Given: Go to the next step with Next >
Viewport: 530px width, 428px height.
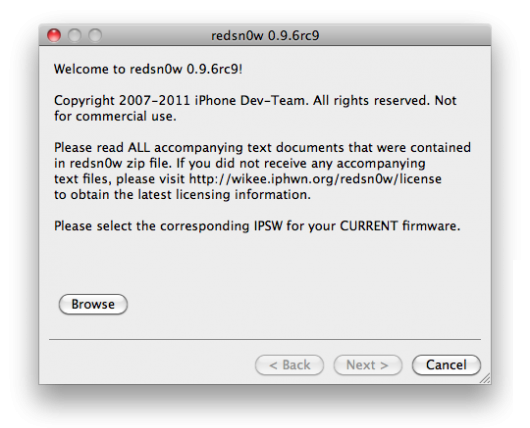Looking at the screenshot, I should [x=368, y=365].
